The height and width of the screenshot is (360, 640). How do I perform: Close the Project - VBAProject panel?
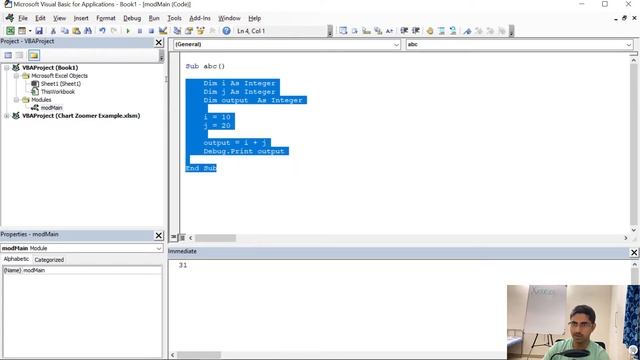coord(159,42)
